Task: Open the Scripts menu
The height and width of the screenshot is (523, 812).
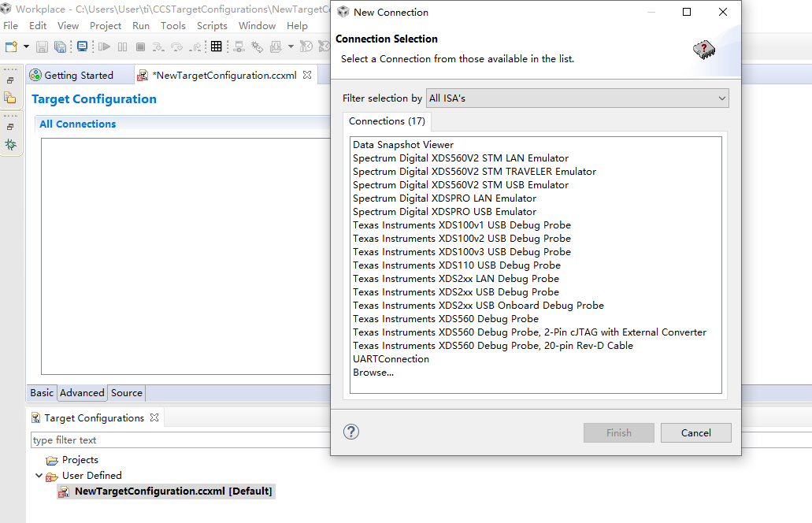Action: (212, 25)
